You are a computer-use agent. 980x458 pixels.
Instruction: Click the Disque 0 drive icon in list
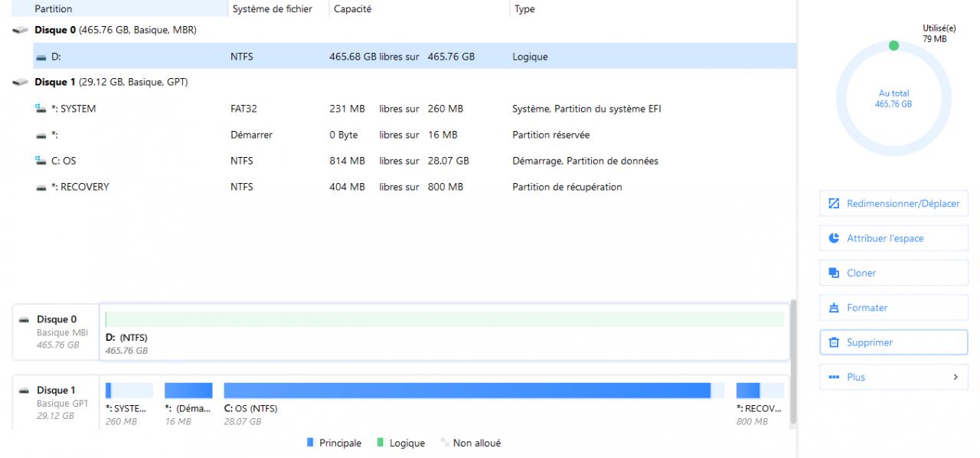(x=20, y=30)
